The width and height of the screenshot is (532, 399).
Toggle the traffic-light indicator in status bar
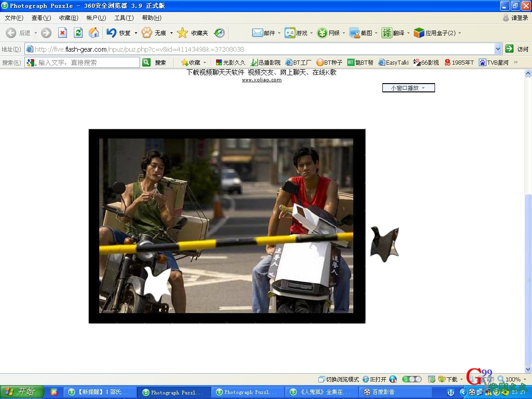pos(411,379)
